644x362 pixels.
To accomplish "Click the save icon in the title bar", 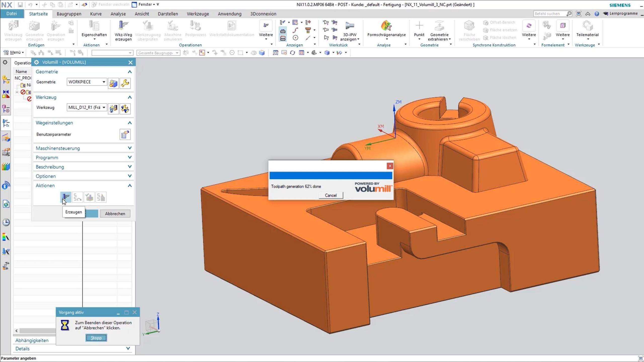I will click(20, 5).
